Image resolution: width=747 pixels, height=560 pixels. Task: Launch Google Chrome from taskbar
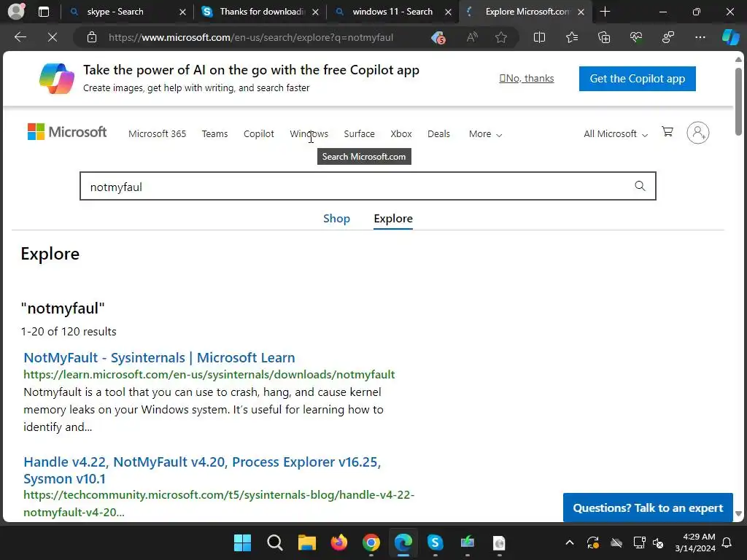click(371, 542)
